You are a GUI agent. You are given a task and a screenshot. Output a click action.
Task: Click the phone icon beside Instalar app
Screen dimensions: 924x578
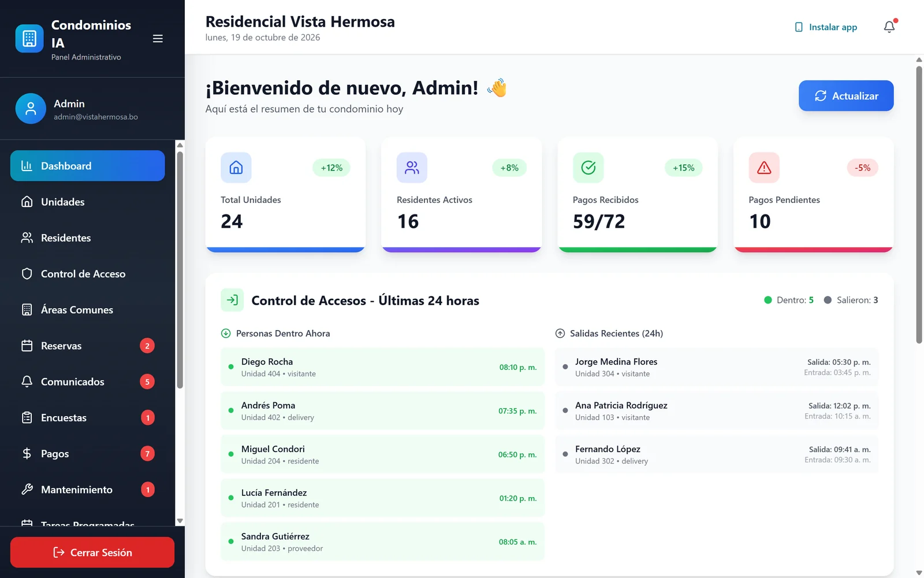[x=799, y=27]
